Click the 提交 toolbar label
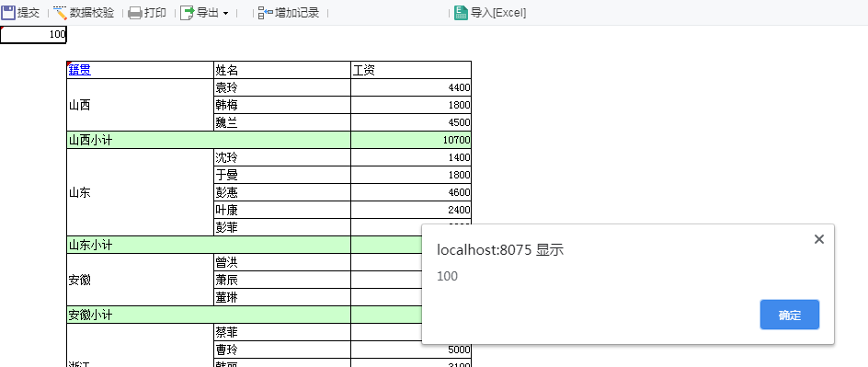Screen dimensions: 868x367 pyautogui.click(x=29, y=13)
